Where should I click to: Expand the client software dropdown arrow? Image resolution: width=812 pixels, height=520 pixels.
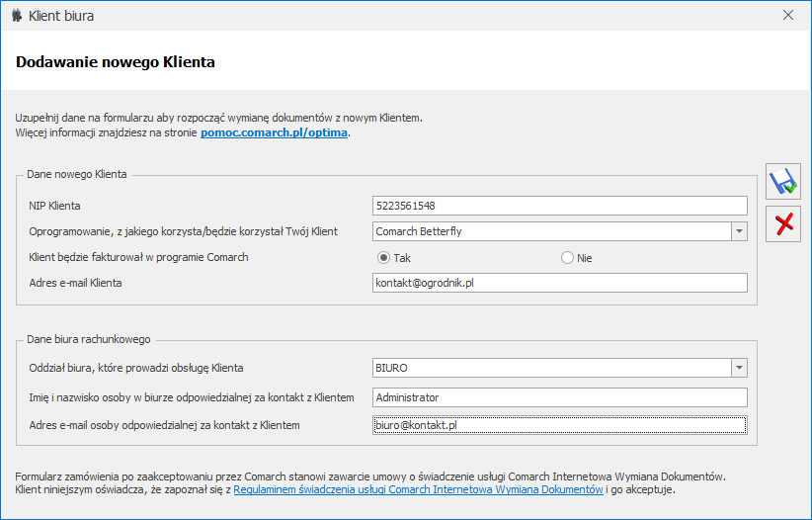[738, 231]
